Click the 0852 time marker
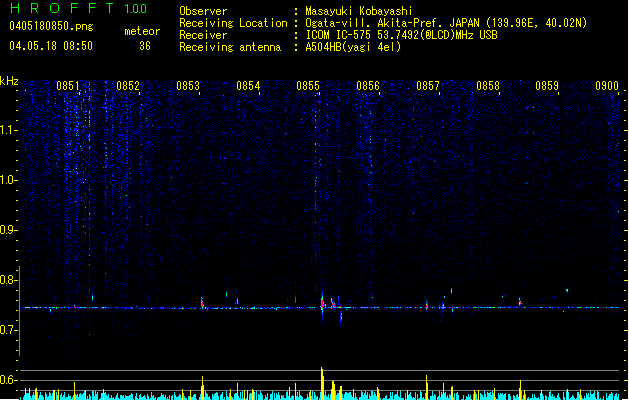629x400 pixels. [x=128, y=86]
